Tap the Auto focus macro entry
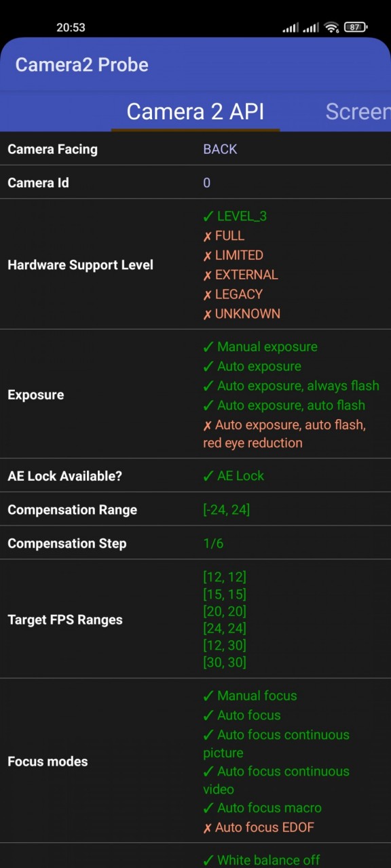This screenshot has width=391, height=868. coord(262,808)
